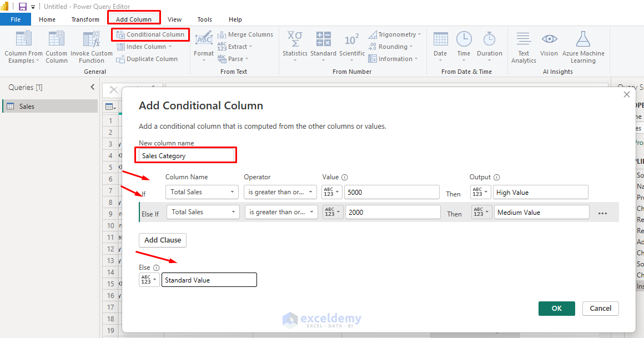Image resolution: width=644 pixels, height=338 pixels.
Task: Open Else If Operator dropdown
Action: [x=281, y=212]
